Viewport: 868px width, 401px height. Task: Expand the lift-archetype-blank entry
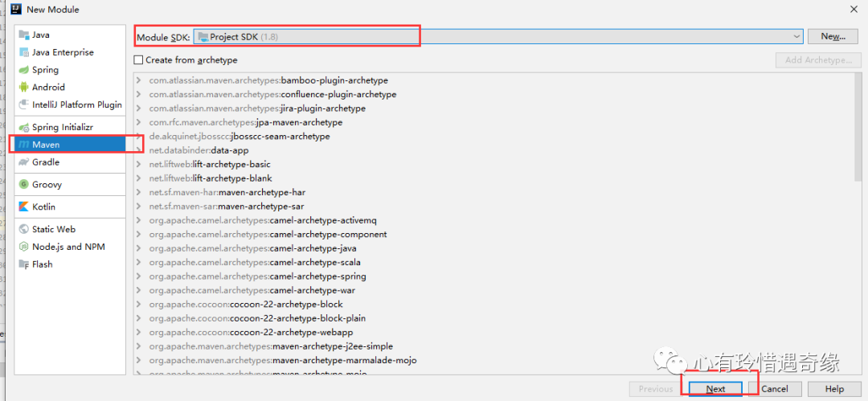[139, 178]
